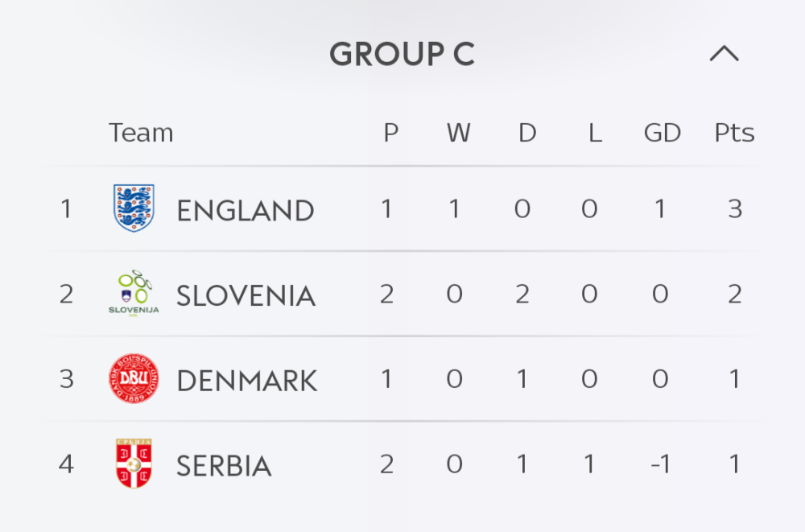Click the Pts column header
Screen dimensions: 805x532
point(734,133)
